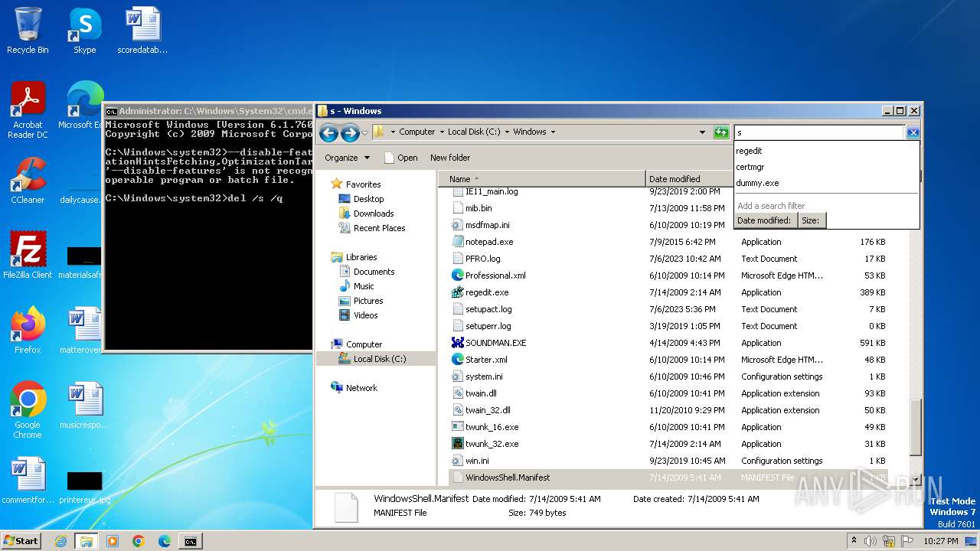Expand the Windows breadcrumb arrow
The image size is (980, 551).
pyautogui.click(x=551, y=132)
